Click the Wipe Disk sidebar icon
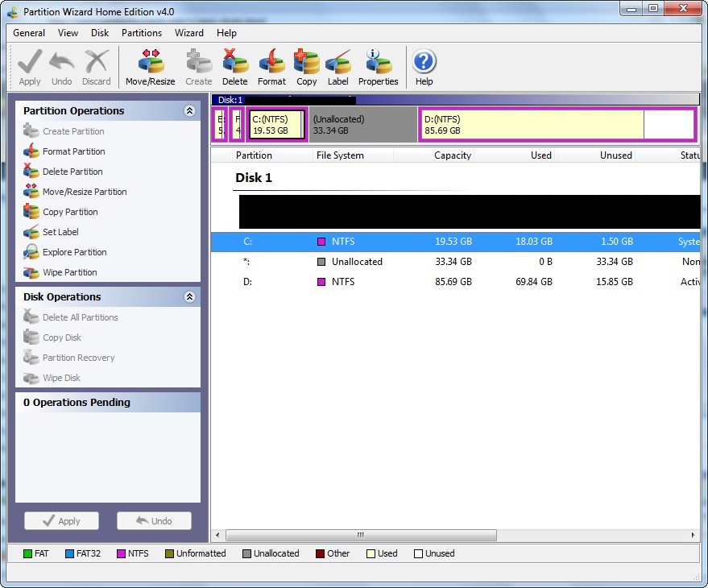The image size is (708, 588). (x=31, y=378)
